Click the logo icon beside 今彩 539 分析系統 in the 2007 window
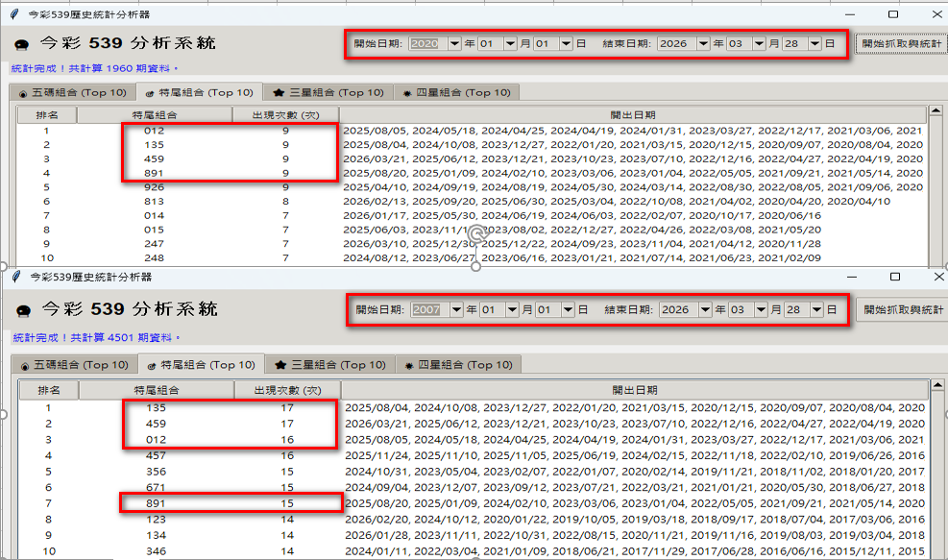Viewport: 948px width, 560px height. [22, 310]
